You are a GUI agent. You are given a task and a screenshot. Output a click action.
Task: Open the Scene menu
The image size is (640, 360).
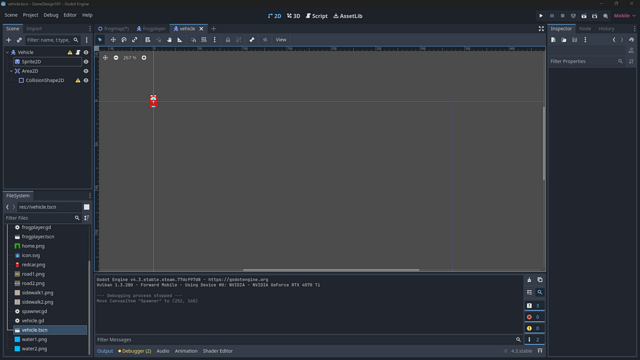(11, 15)
